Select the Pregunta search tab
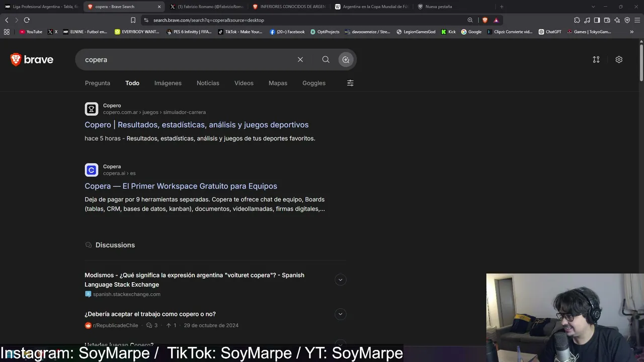 click(x=98, y=83)
